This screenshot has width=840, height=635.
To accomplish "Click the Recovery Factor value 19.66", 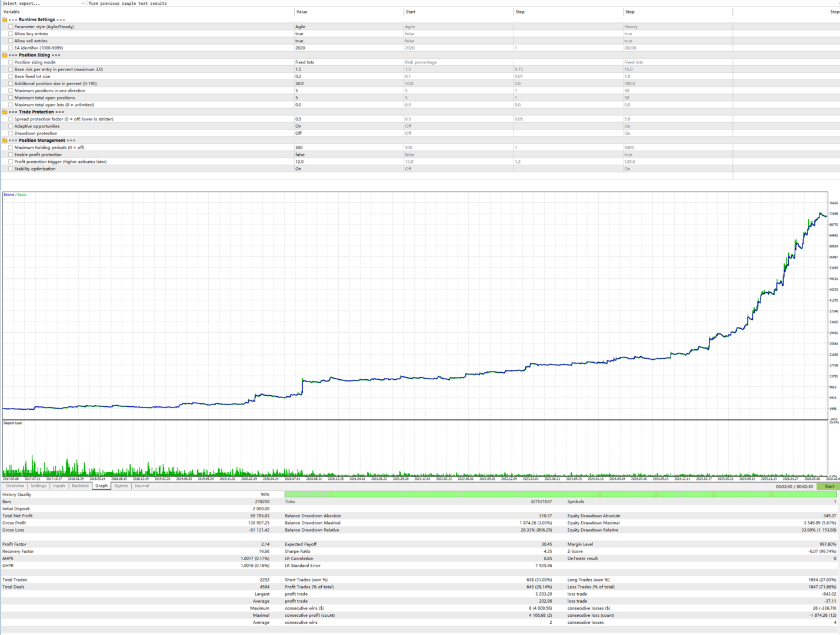I will pyautogui.click(x=264, y=552).
